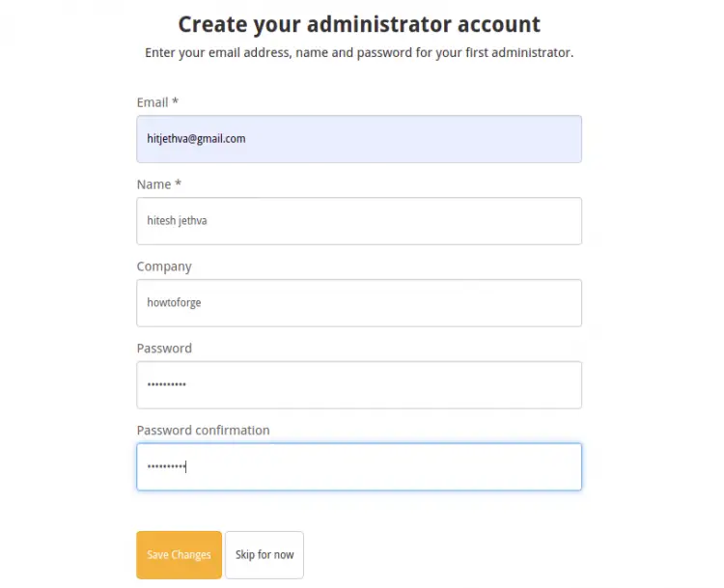Click the "Create your administrator account" heading
724x588 pixels.
click(x=359, y=24)
